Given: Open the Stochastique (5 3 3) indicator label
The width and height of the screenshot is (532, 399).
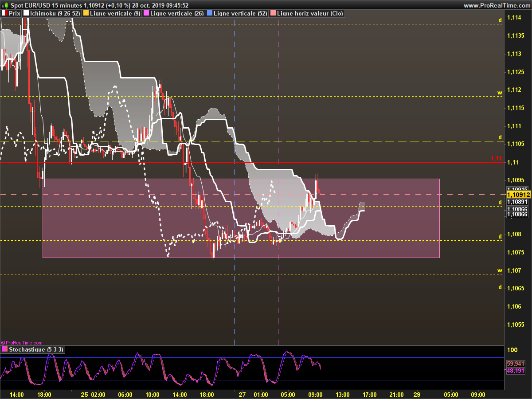Looking at the screenshot, I should click(x=36, y=349).
